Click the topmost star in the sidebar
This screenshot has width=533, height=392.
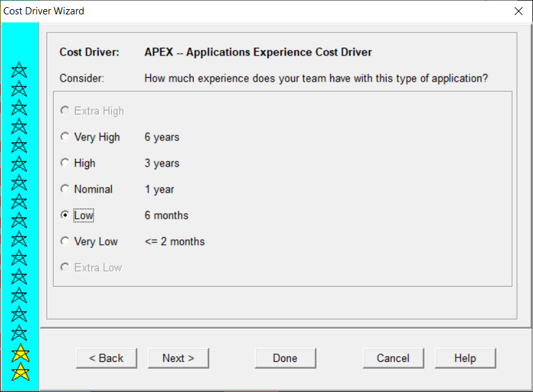click(x=19, y=70)
